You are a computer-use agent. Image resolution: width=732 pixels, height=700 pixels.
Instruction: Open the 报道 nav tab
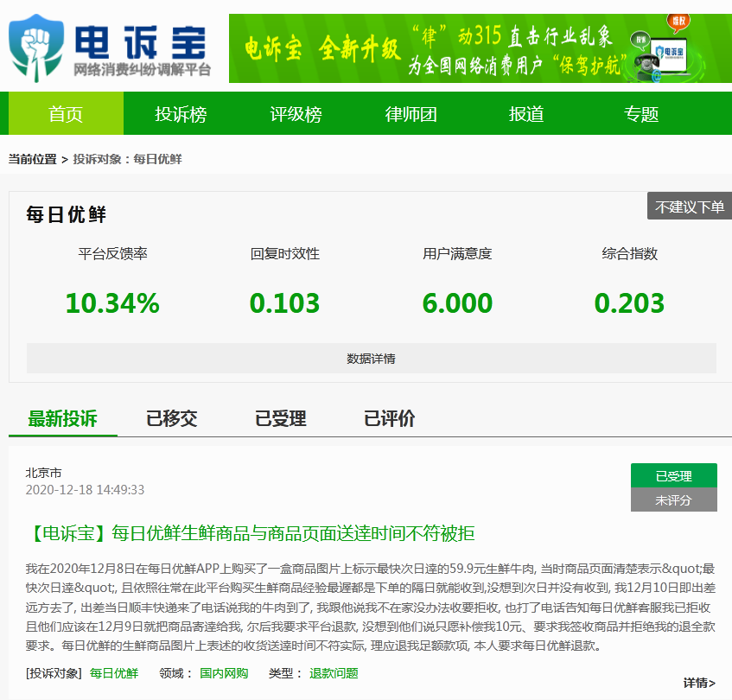coord(526,114)
